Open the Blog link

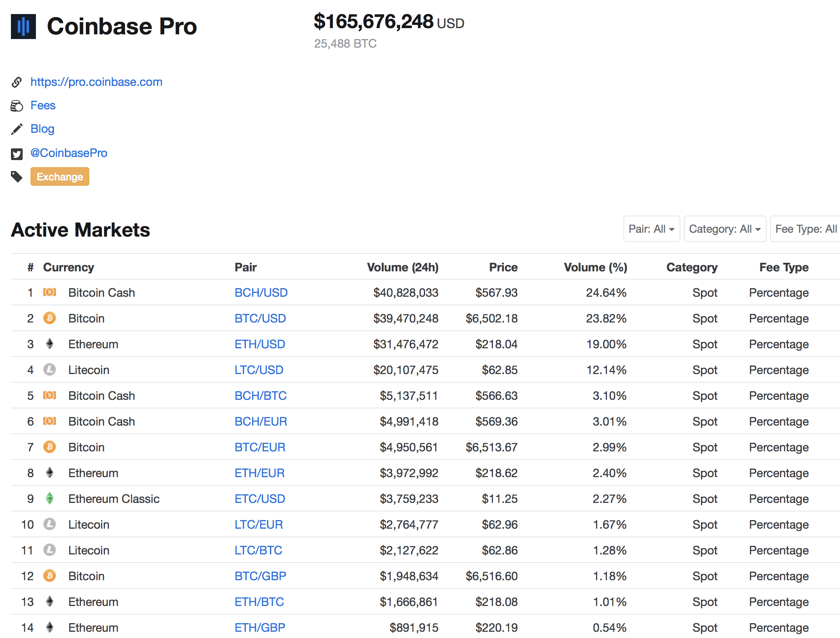42,129
